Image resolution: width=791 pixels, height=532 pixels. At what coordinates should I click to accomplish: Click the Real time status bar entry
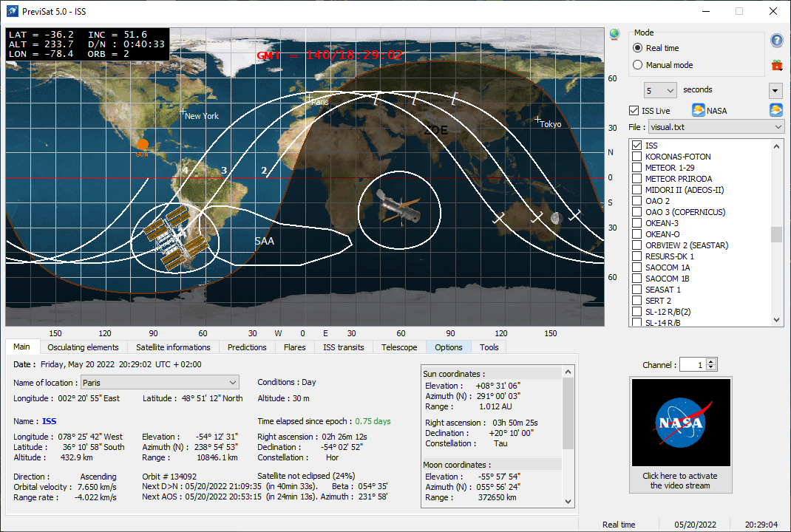[619, 525]
